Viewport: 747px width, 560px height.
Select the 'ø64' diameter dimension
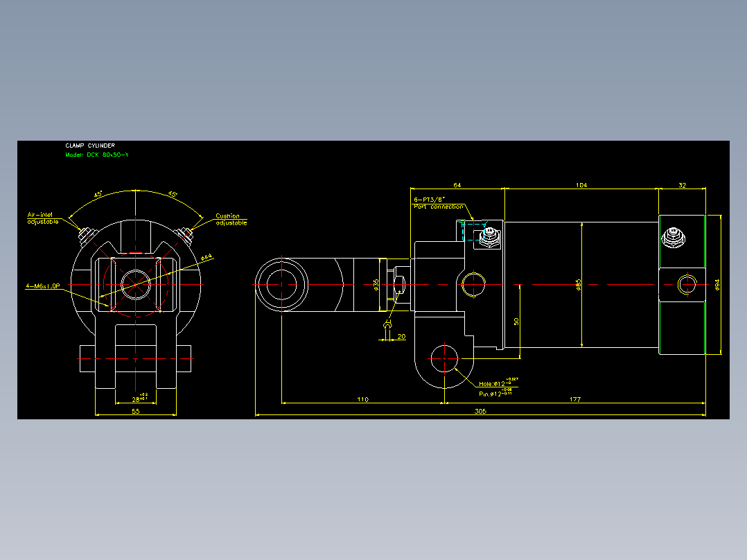206,257
